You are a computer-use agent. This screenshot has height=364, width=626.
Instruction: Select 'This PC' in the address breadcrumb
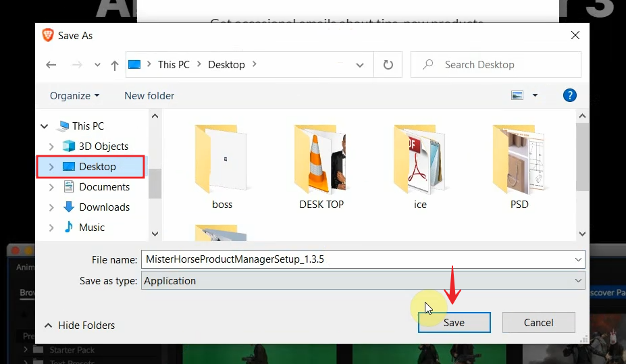pos(174,65)
